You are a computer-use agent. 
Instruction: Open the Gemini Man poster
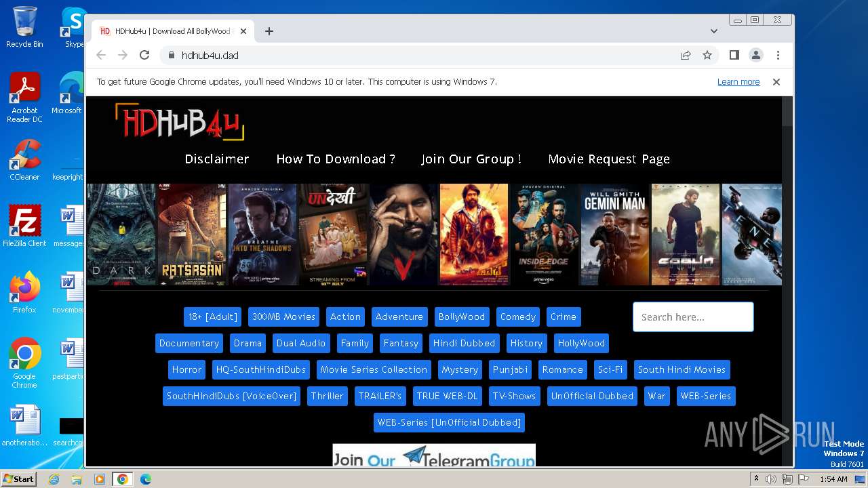(x=615, y=235)
